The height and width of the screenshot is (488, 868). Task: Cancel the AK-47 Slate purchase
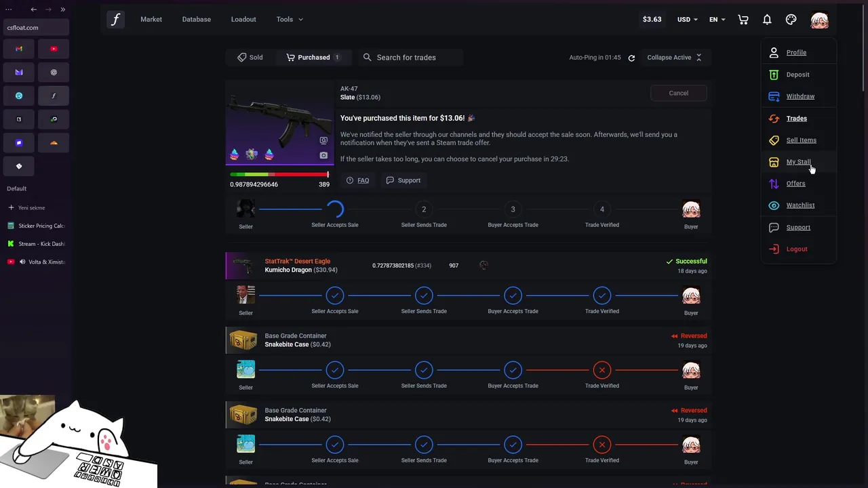pos(678,94)
